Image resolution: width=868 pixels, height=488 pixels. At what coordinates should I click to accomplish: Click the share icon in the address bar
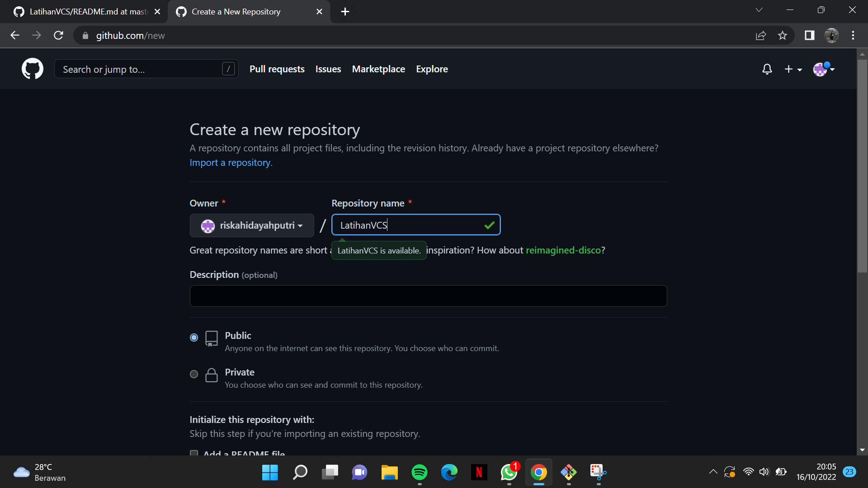point(761,35)
